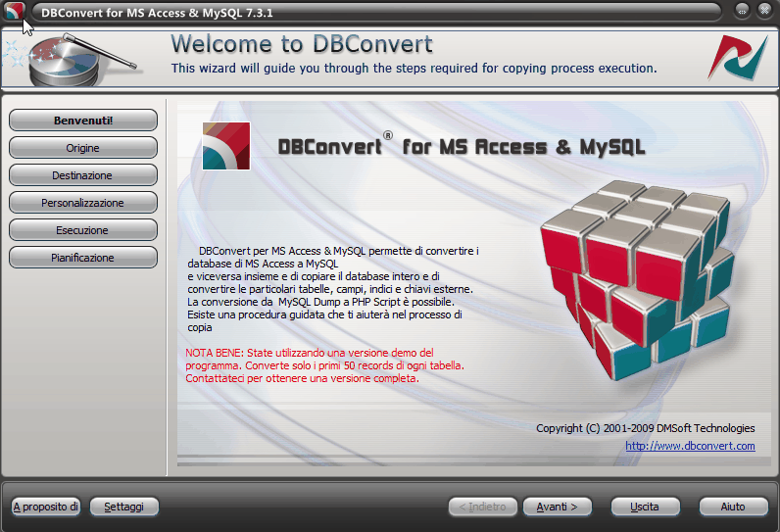Click the window title DBConvert for MS Access & MySQL 7.3.1
The height and width of the screenshot is (532, 780).
click(x=157, y=13)
